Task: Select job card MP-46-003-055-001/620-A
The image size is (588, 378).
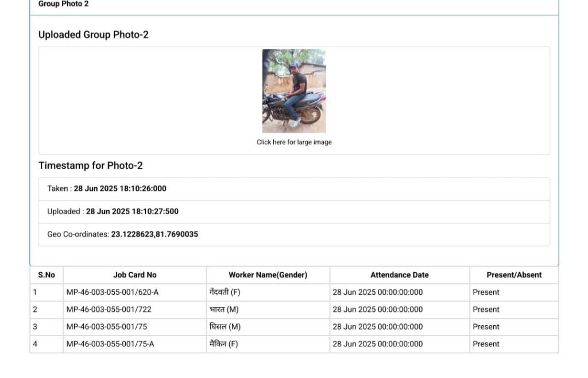Action: tap(113, 292)
